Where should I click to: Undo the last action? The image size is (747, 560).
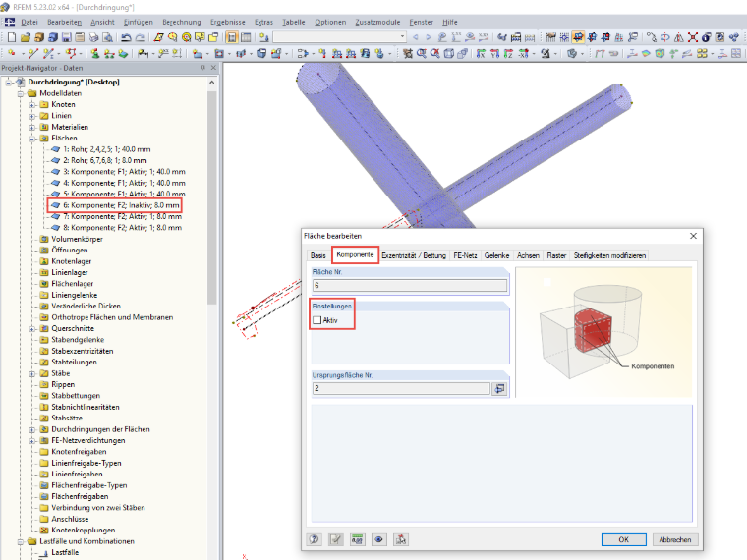pos(126,37)
